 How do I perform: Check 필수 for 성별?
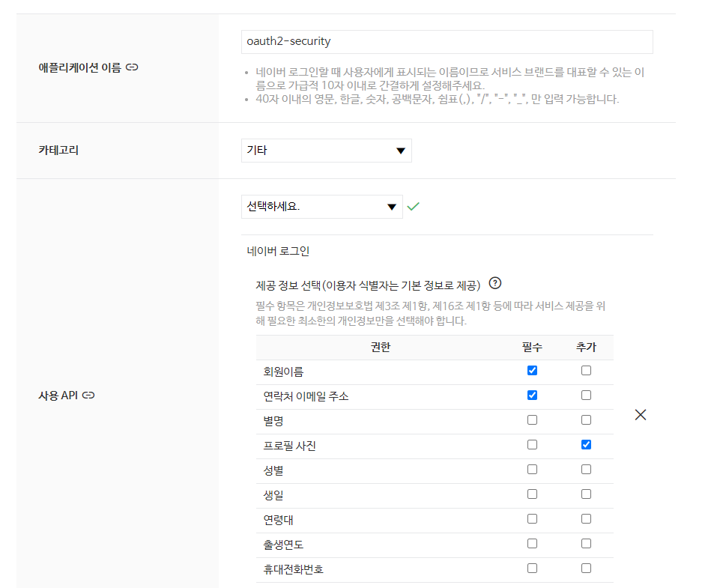(x=532, y=469)
